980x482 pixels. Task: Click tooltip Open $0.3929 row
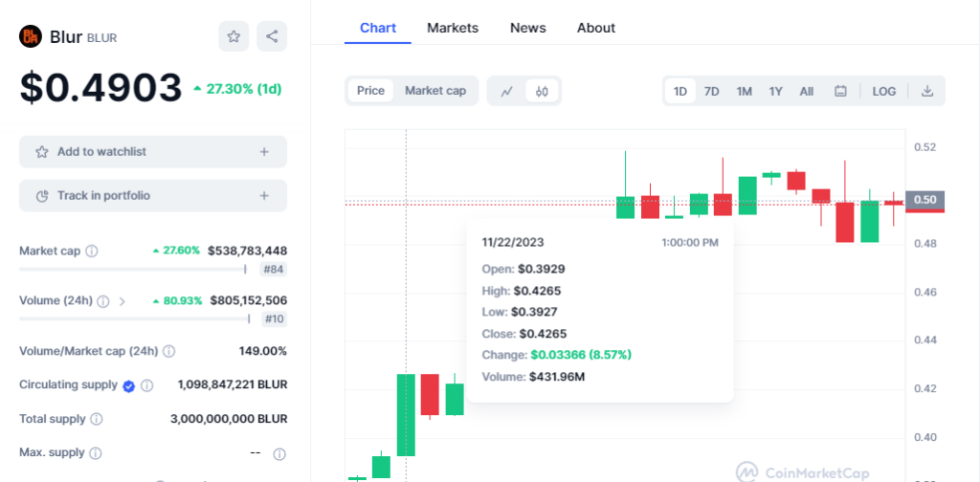point(523,269)
